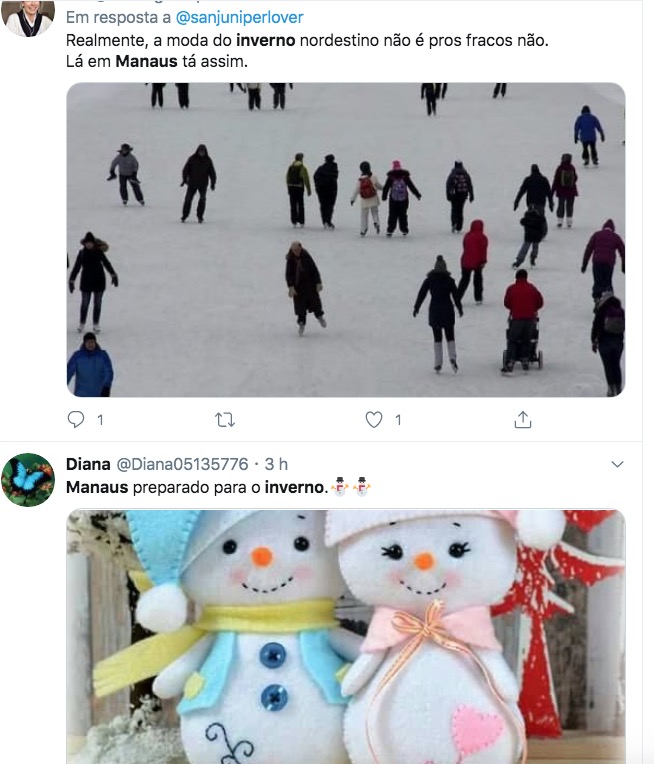Open the 3 h timestamp on Diana's tweet

coord(276,464)
